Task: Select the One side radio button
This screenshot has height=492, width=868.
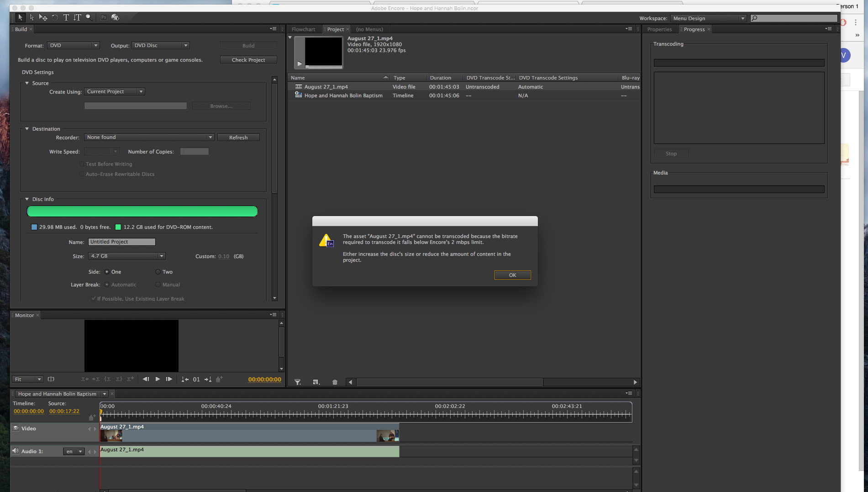Action: click(107, 272)
